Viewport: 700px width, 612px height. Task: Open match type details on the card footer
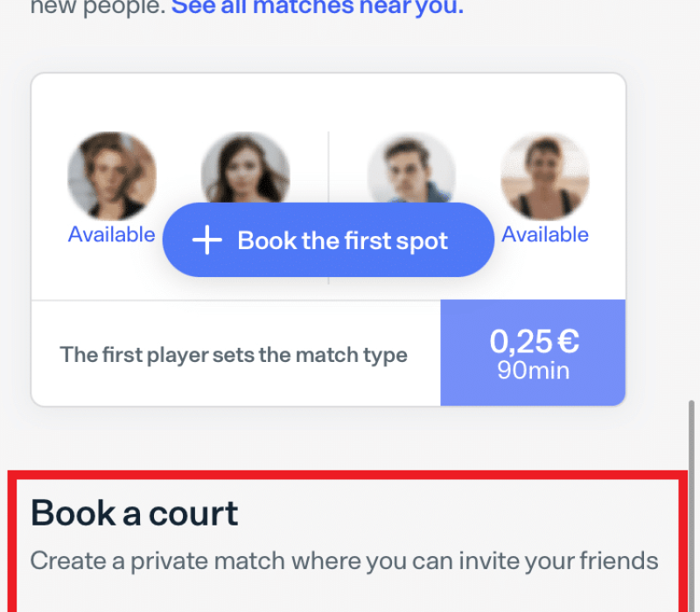point(234,354)
